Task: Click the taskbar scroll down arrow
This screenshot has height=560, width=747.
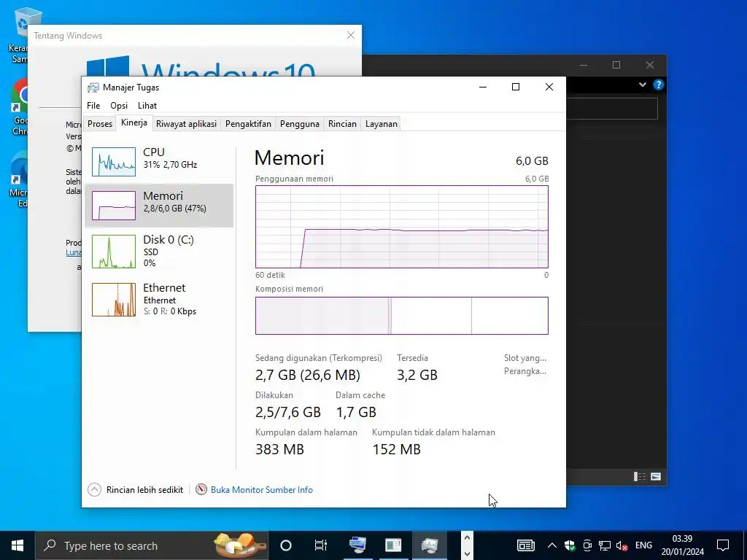Action: pyautogui.click(x=468, y=553)
